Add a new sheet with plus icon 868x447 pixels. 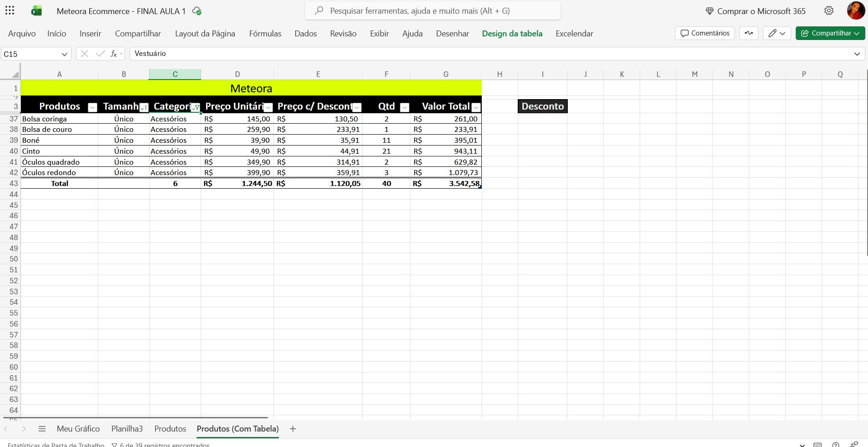pyautogui.click(x=293, y=429)
